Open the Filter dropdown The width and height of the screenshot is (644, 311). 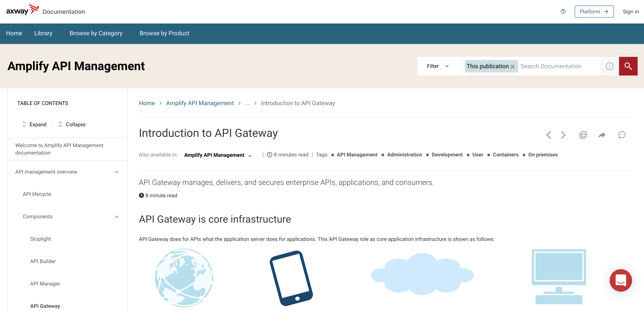click(438, 66)
